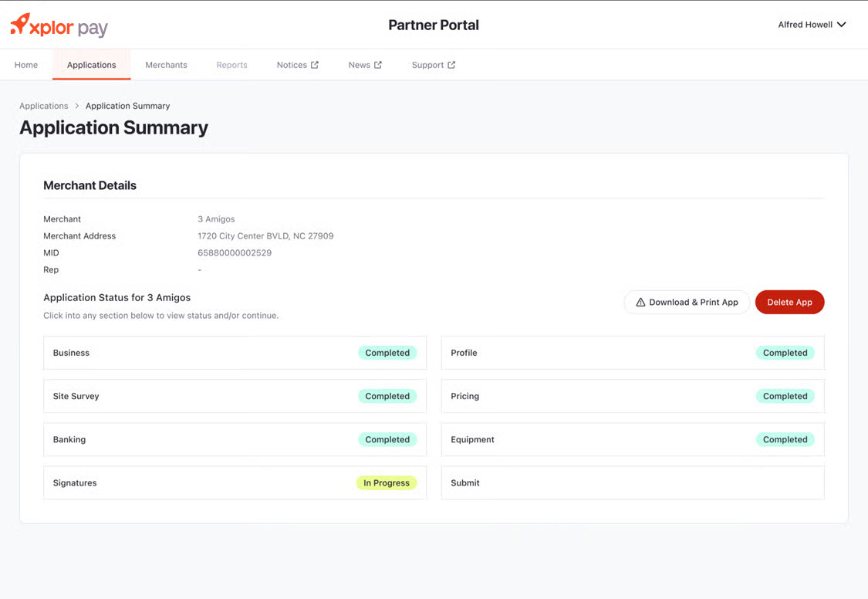Click the Profile Completed status badge
The image size is (868, 599).
coord(785,353)
